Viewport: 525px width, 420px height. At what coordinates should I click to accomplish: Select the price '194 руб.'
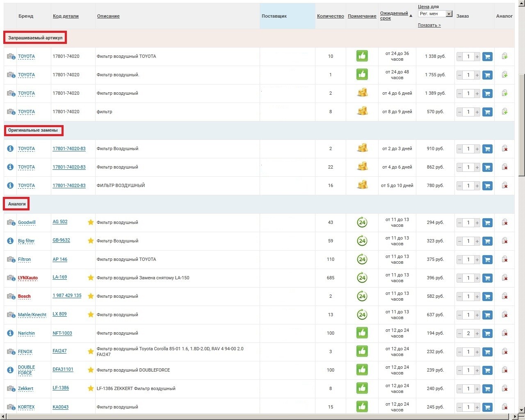(435, 333)
